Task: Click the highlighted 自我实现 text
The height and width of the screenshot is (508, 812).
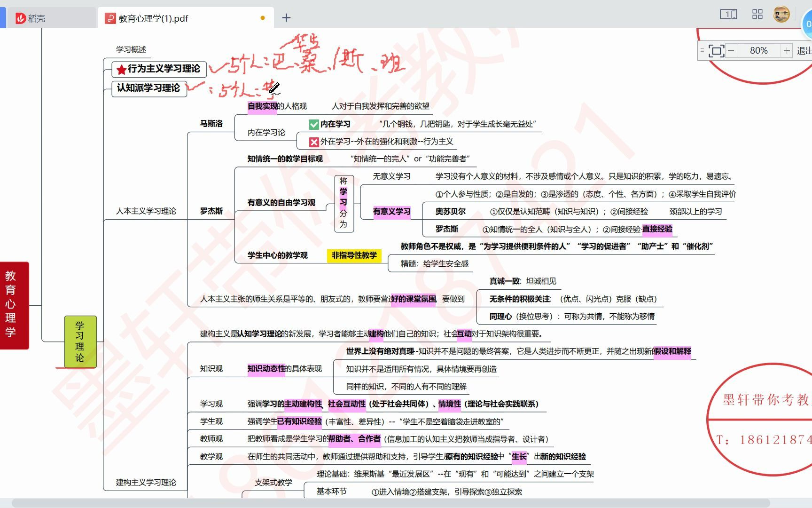Action: coord(262,106)
